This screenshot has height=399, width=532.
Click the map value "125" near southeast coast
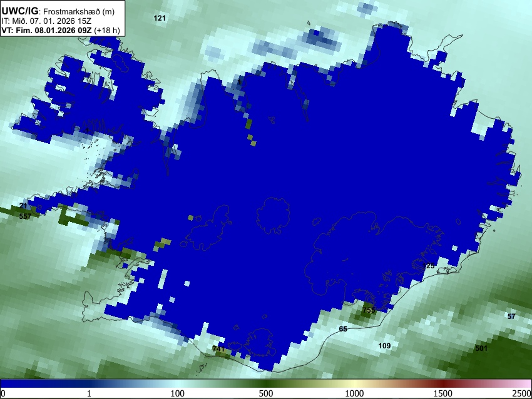(429, 266)
